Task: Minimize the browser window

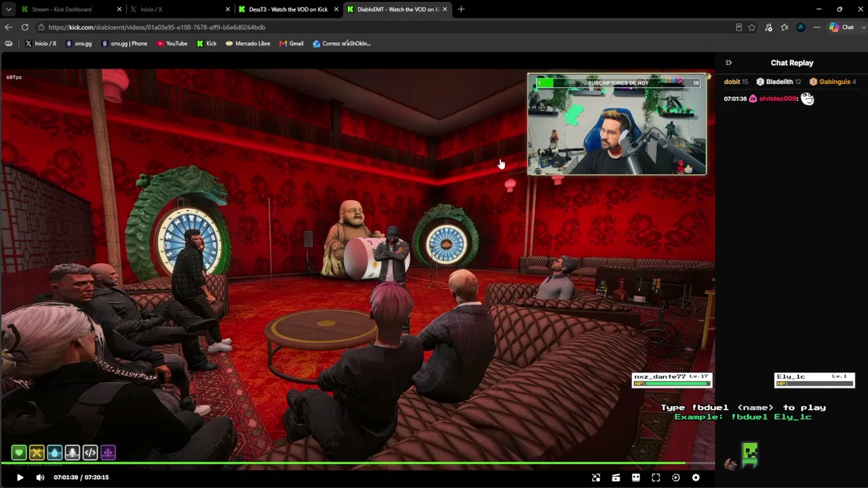Action: click(818, 9)
